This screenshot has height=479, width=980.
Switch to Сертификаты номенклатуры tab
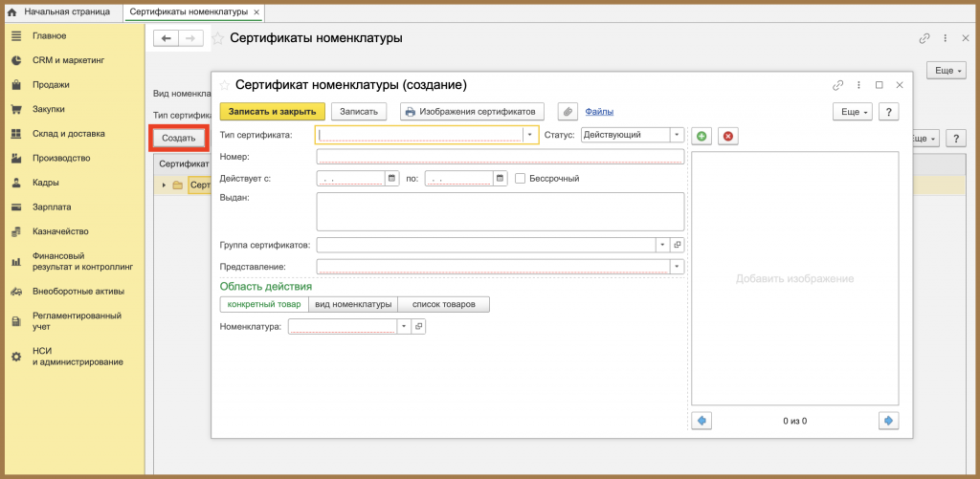tap(189, 11)
